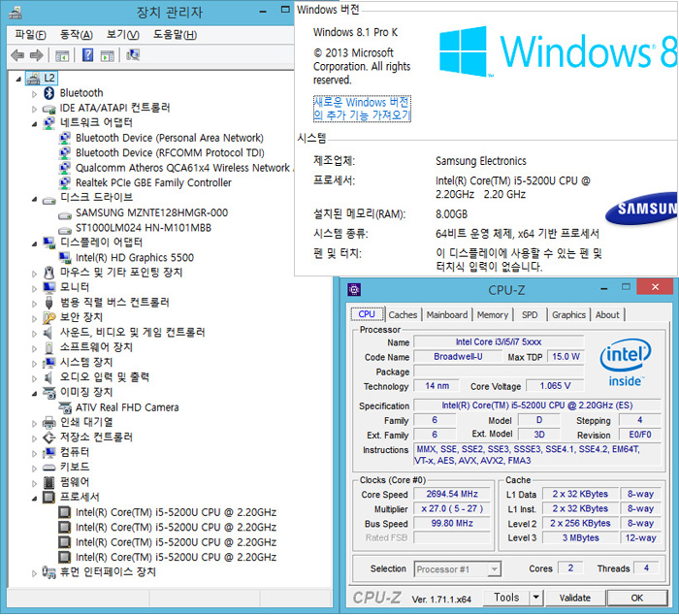The width and height of the screenshot is (679, 616).
Task: Click the 디스크 드라이브 category icon
Action: pos(48,199)
